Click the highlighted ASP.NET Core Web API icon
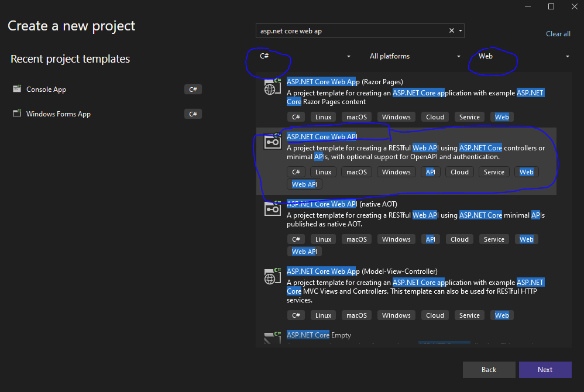This screenshot has height=392, width=584. click(272, 142)
